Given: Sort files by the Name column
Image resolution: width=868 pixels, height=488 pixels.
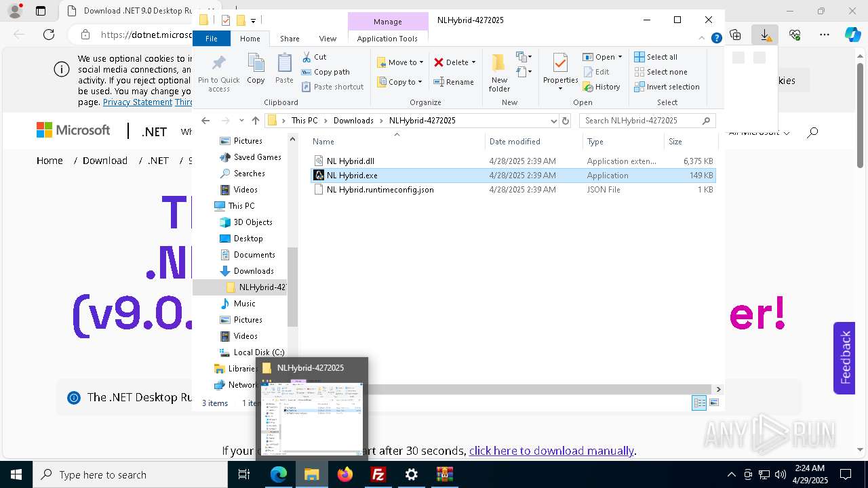Looking at the screenshot, I should (x=397, y=142).
